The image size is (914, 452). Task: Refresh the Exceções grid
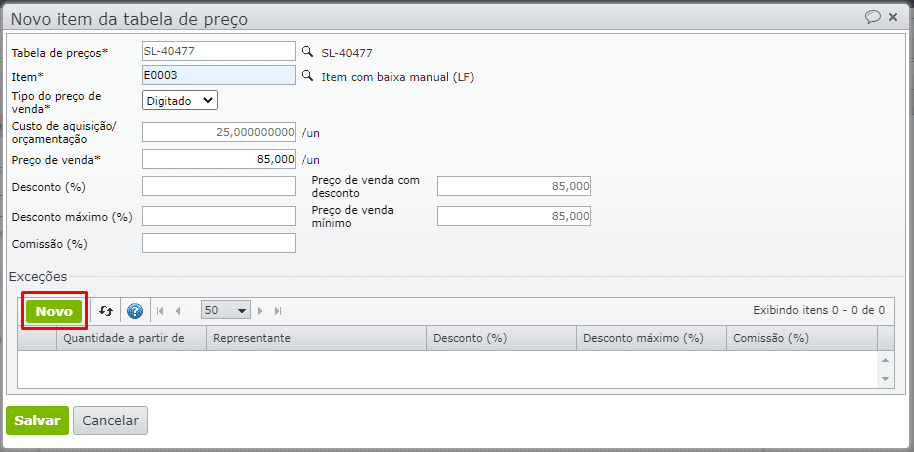click(x=106, y=311)
